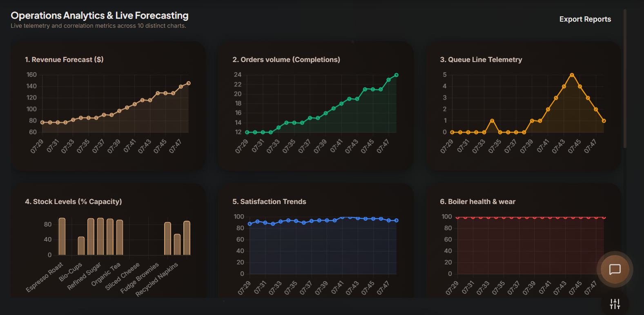Click the Export Reports button
644x315 pixels.
[x=585, y=19]
